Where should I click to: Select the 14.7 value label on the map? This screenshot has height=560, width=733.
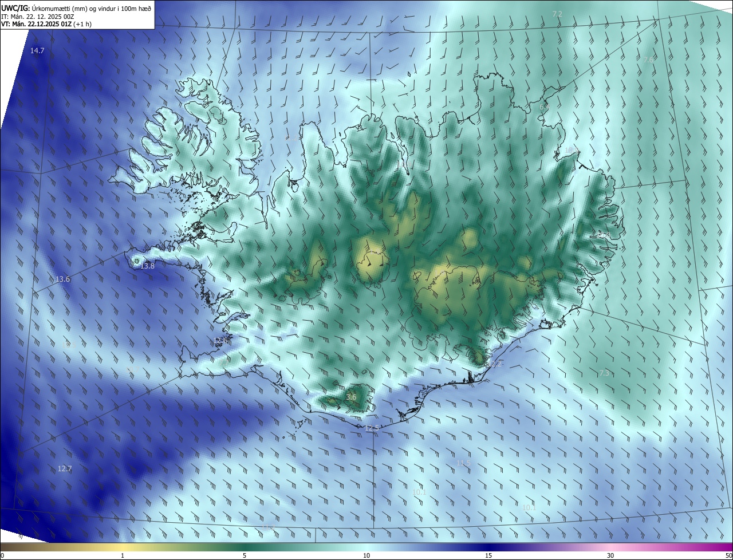(x=37, y=51)
